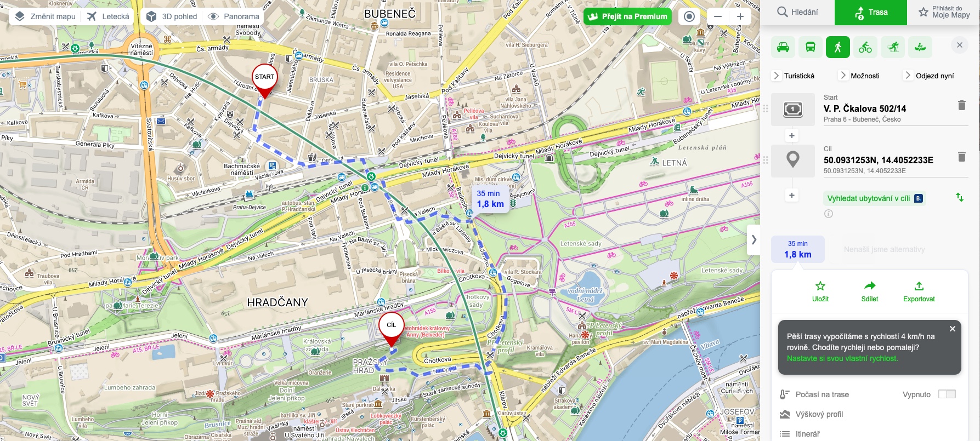
Task: Click Přejít na Premium button
Action: coord(627,16)
